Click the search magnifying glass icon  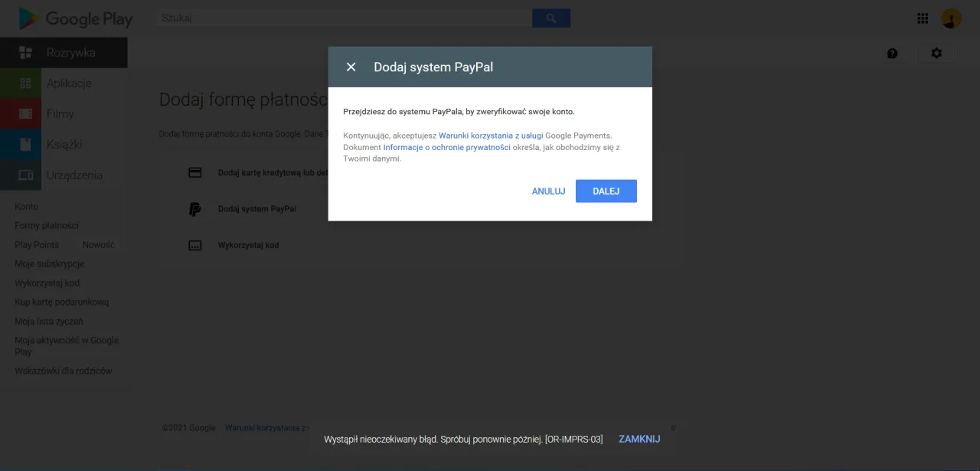[550, 18]
